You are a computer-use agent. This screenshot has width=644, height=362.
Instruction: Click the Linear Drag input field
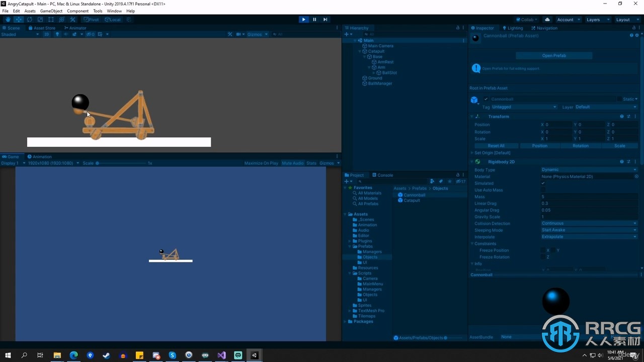(x=589, y=204)
